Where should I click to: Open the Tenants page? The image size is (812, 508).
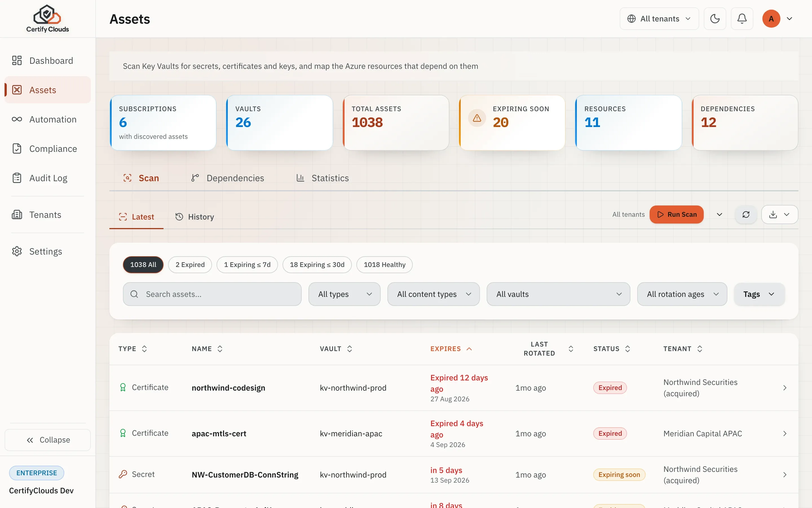pyautogui.click(x=48, y=214)
